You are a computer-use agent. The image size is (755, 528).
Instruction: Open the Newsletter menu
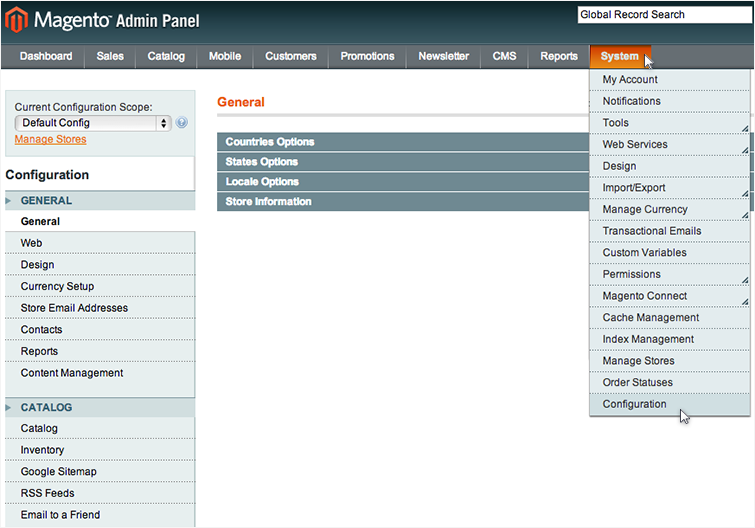tap(443, 56)
